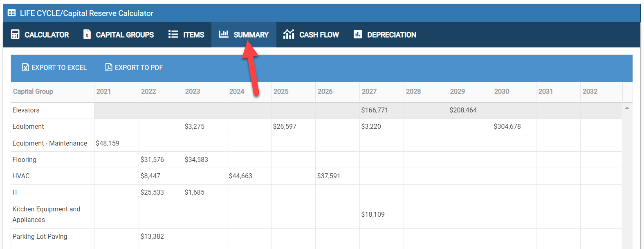Open the Cash Flow tab
Screen dimensions: 644x249
click(319, 35)
